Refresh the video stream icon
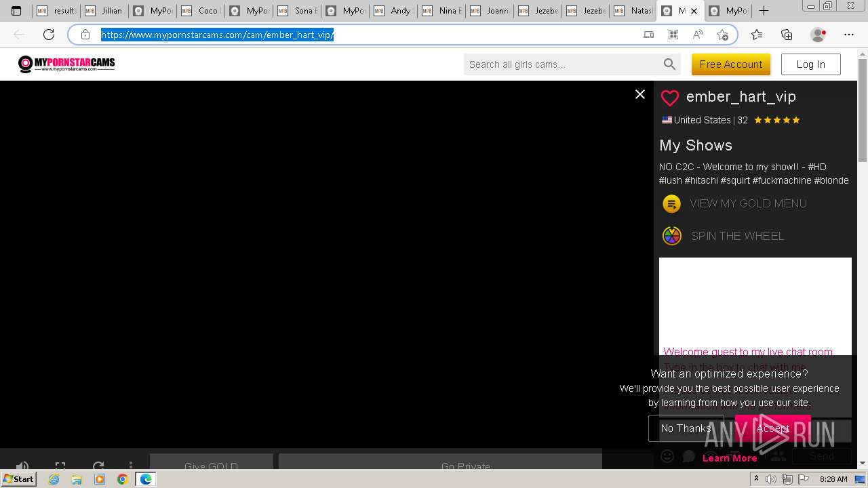 (98, 466)
